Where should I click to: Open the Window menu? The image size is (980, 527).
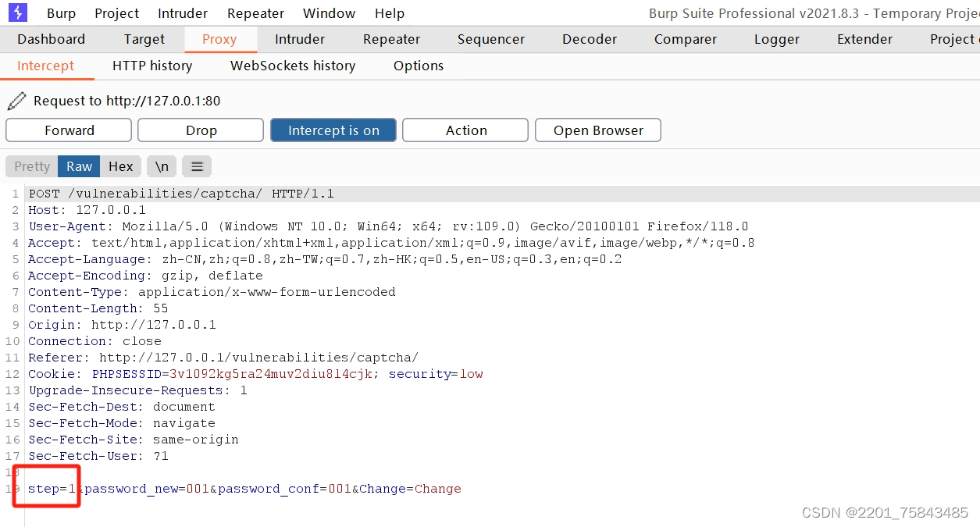click(x=329, y=13)
